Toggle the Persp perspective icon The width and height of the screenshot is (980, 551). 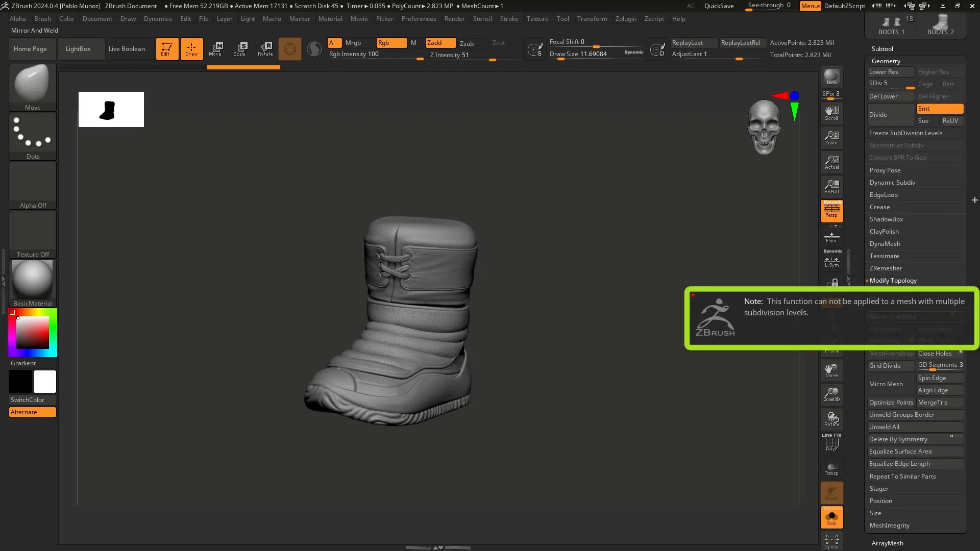point(831,211)
